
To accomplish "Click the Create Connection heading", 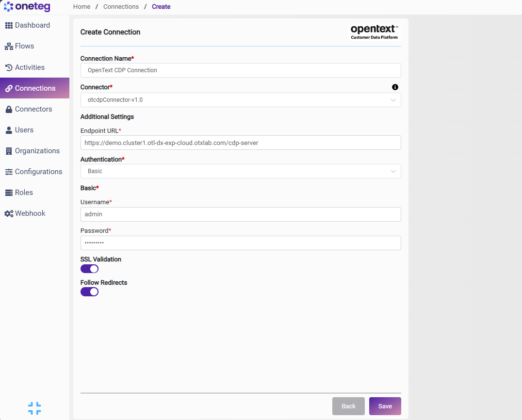I will click(x=110, y=32).
